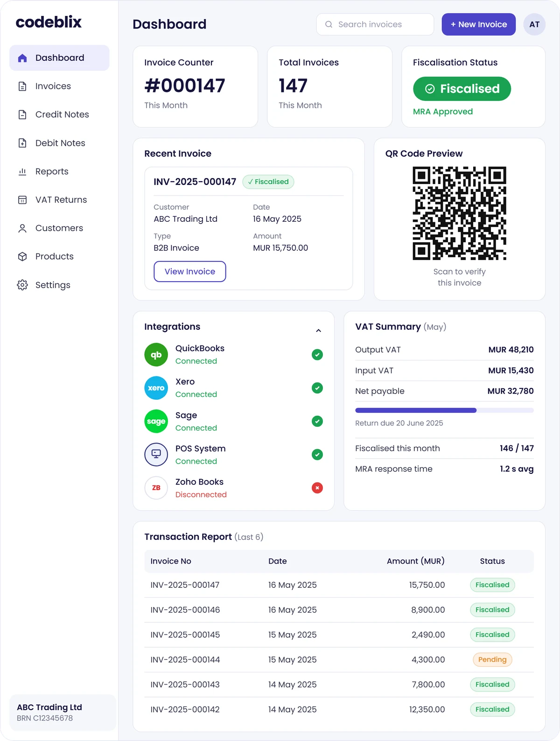Click the Debit Notes file-plus icon

click(22, 143)
